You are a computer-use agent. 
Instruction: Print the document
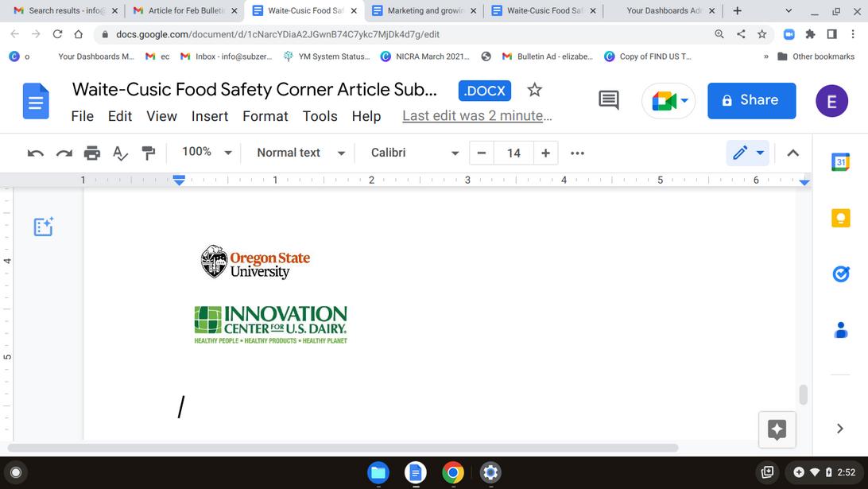(x=92, y=153)
